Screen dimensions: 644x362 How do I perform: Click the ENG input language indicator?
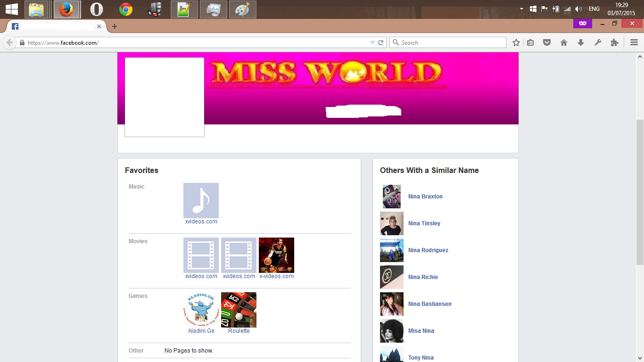coord(594,9)
